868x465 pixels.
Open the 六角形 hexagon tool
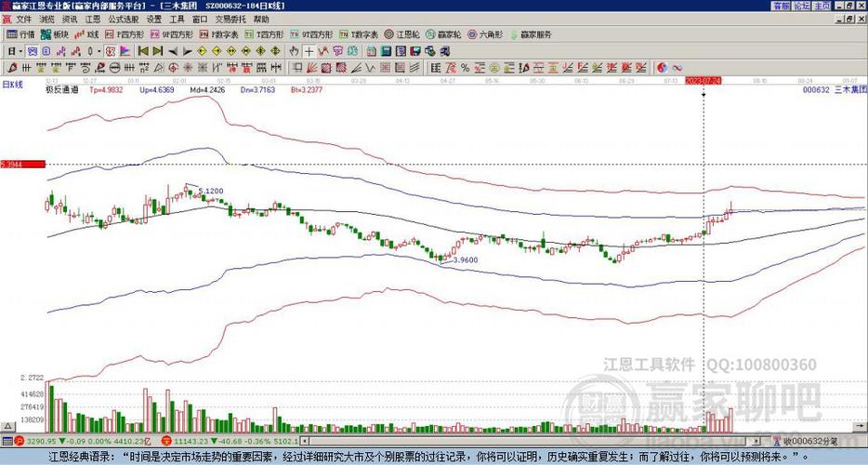pyautogui.click(x=486, y=34)
